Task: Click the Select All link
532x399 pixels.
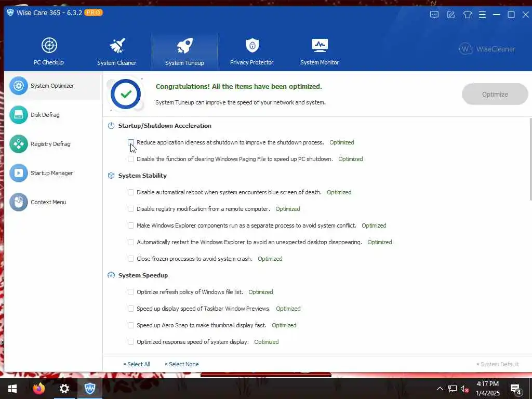Action: point(138,364)
